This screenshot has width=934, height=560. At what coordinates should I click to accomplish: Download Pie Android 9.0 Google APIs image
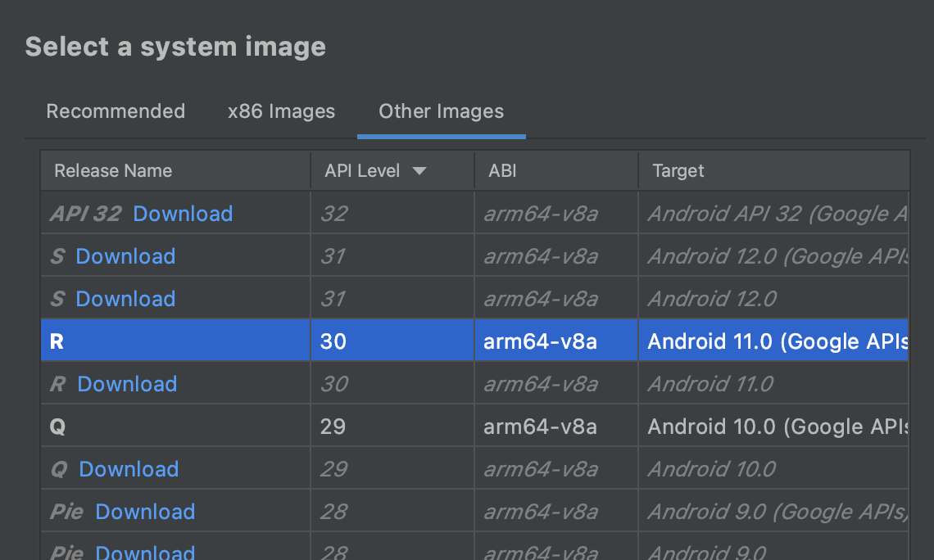point(145,512)
